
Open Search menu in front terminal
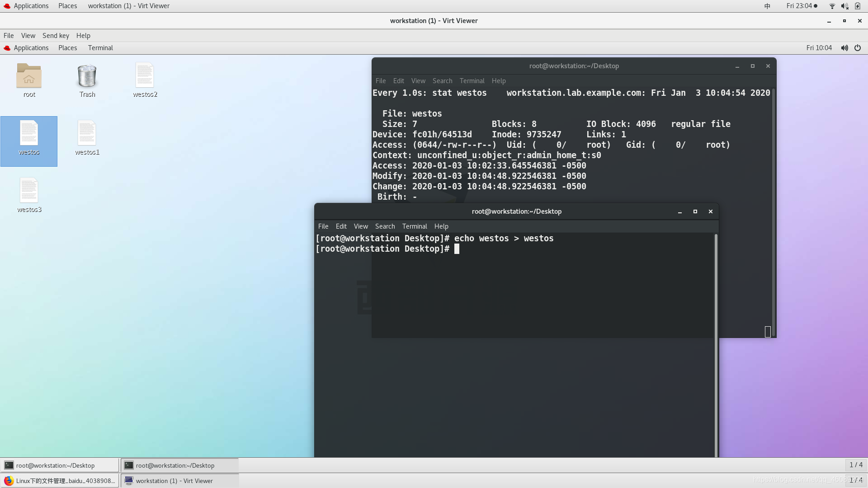pos(385,226)
